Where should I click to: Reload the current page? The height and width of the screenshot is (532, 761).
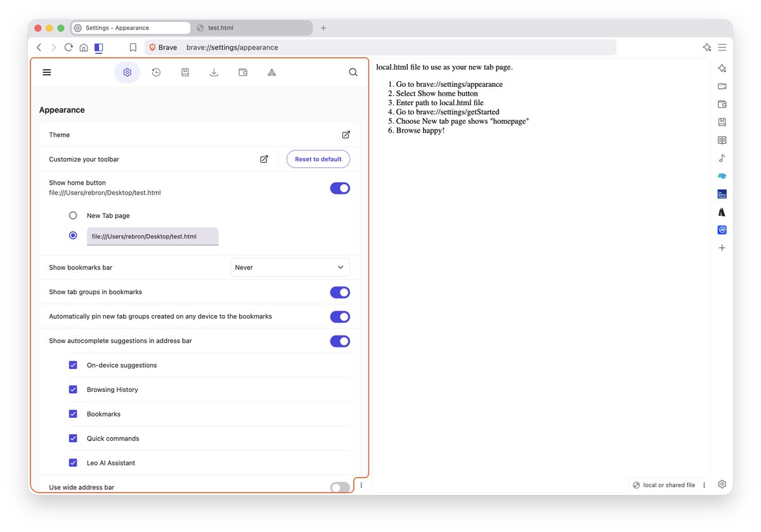click(x=68, y=48)
